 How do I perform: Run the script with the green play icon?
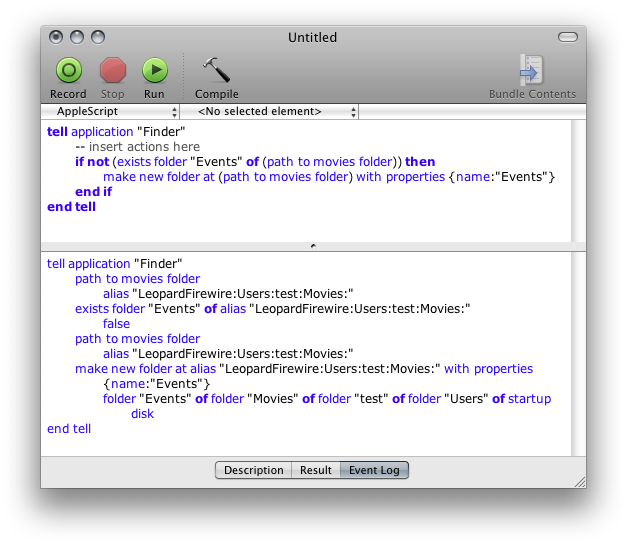[x=155, y=70]
